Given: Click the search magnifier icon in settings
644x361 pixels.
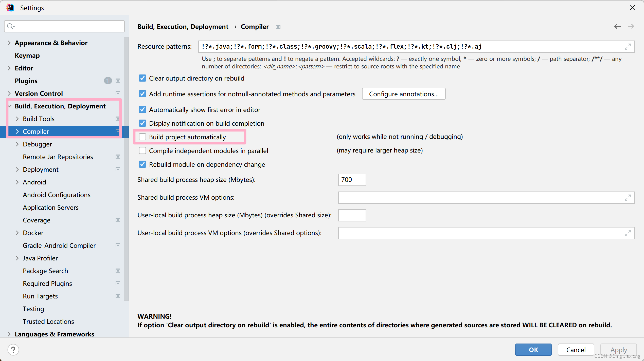Looking at the screenshot, I should point(11,26).
